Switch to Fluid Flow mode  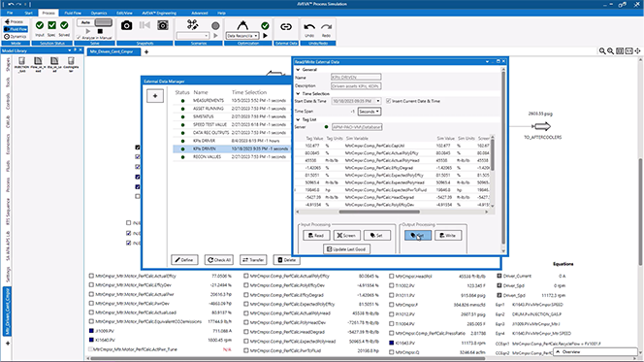pyautogui.click(x=16, y=29)
